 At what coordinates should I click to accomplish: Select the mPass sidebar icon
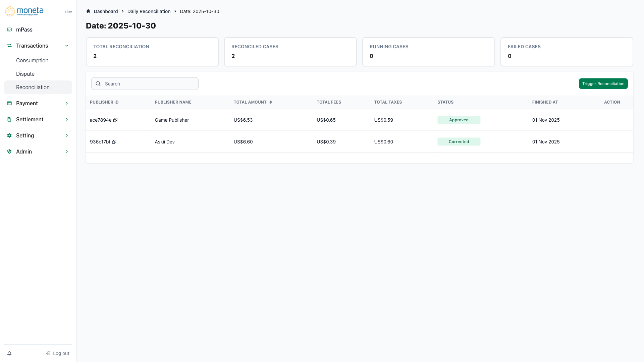9,29
